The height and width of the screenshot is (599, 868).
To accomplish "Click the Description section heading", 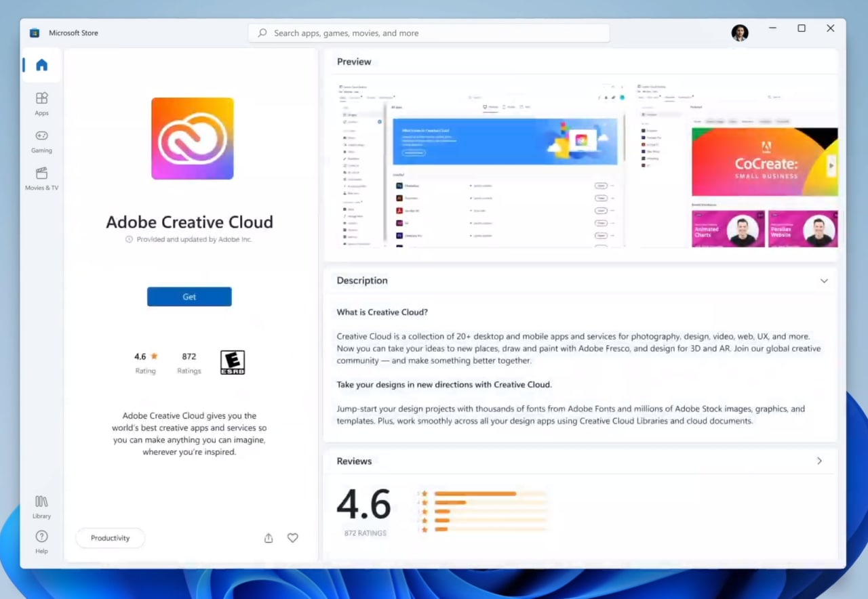I will (x=362, y=281).
